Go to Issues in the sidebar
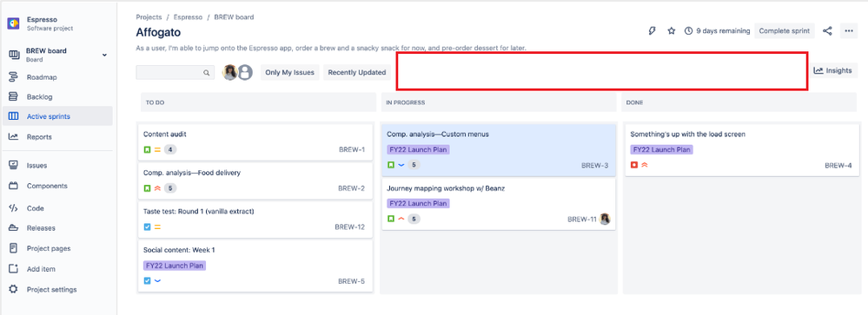This screenshot has width=868, height=315. pyautogui.click(x=36, y=165)
